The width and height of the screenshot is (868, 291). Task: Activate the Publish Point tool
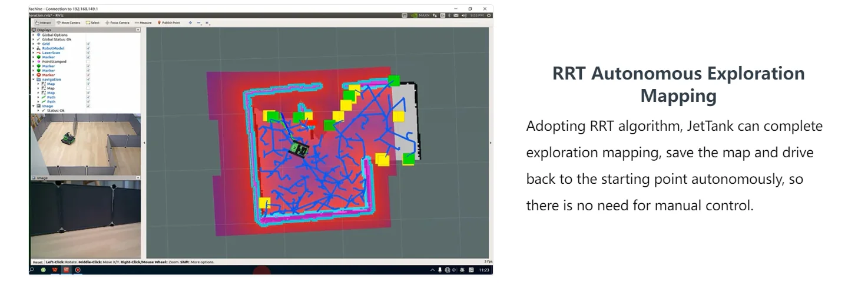coord(169,22)
